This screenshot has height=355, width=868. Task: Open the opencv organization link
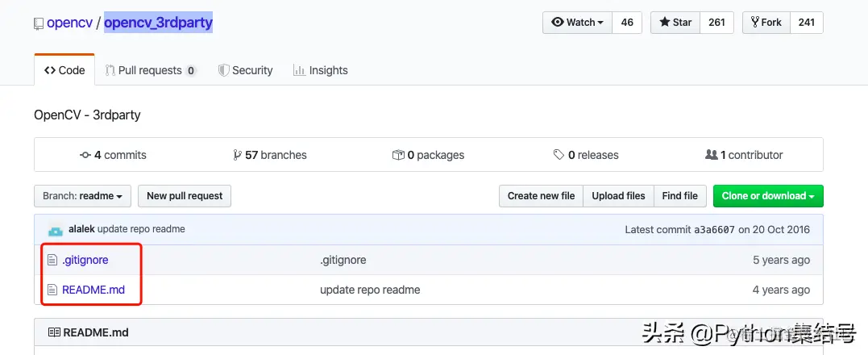(x=69, y=23)
